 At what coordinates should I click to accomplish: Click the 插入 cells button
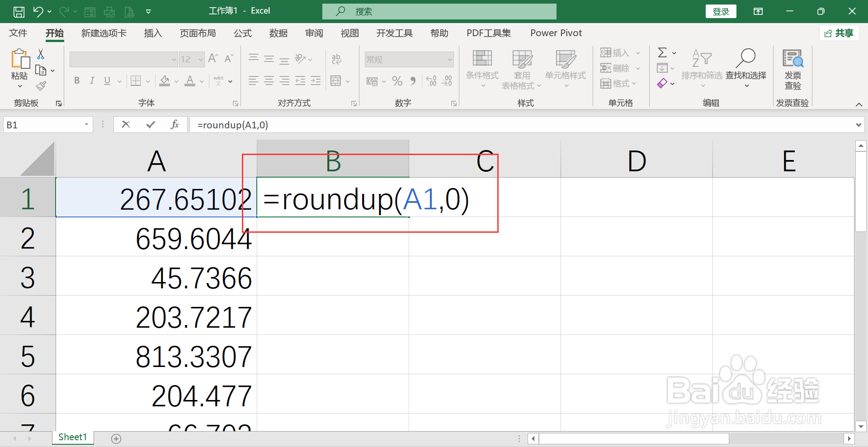(x=620, y=53)
